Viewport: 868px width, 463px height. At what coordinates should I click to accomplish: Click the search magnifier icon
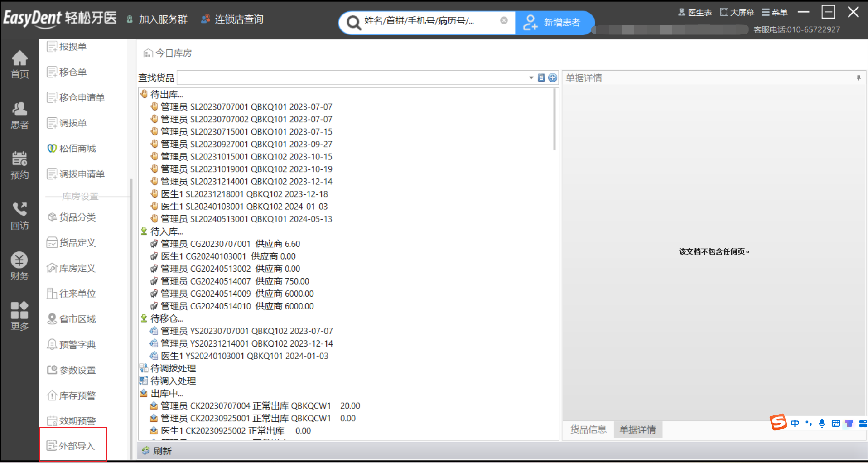pyautogui.click(x=353, y=22)
